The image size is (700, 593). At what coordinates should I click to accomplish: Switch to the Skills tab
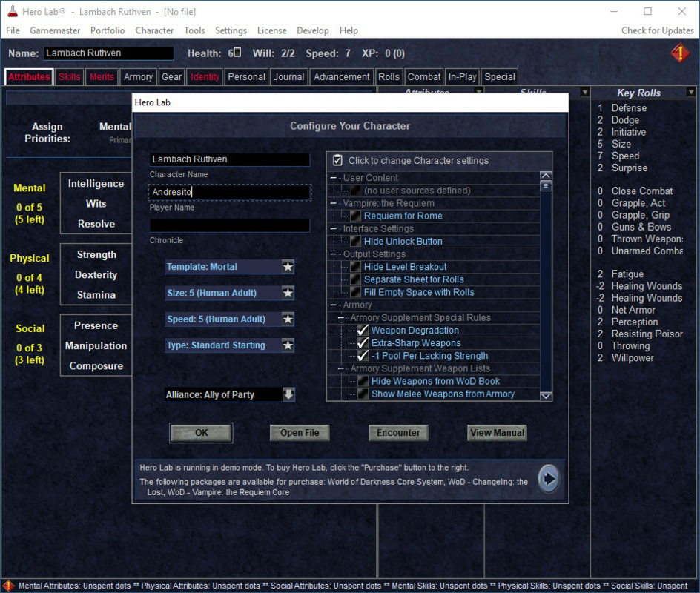(x=69, y=77)
